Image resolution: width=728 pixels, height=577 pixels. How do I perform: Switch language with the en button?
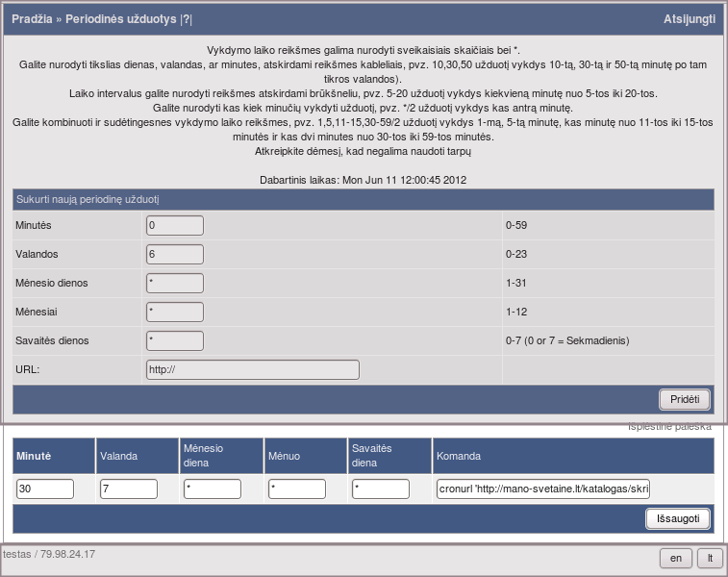(x=675, y=558)
